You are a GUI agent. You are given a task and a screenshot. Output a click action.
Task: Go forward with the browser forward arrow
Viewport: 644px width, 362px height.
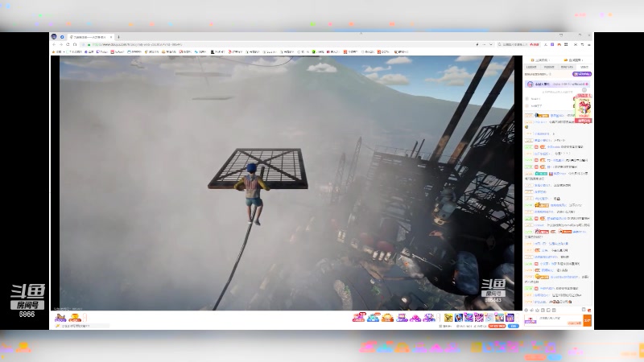pyautogui.click(x=60, y=44)
